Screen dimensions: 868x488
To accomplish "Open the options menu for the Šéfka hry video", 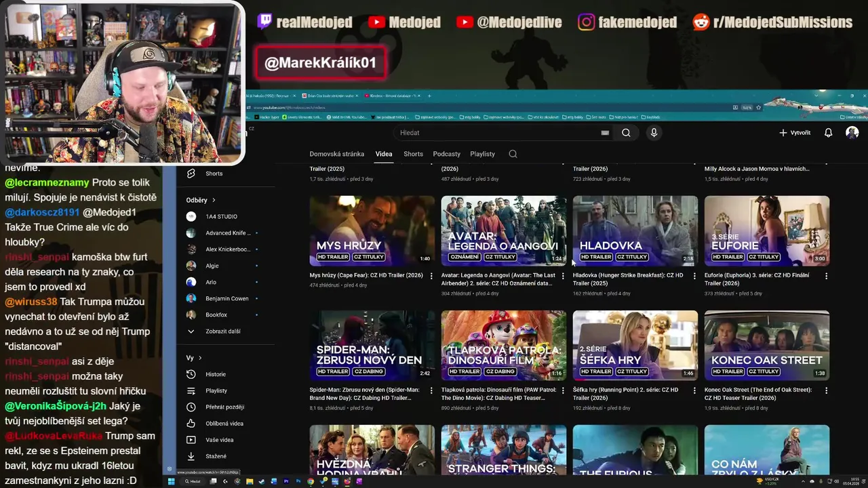I will [x=694, y=390].
